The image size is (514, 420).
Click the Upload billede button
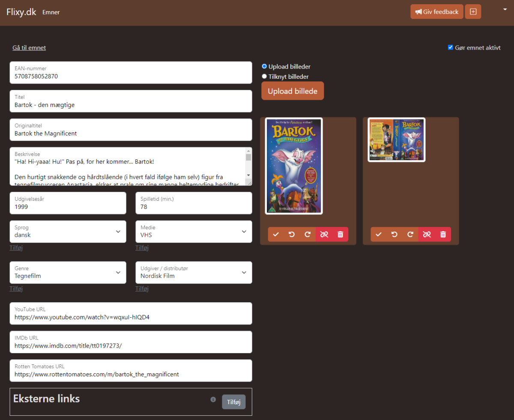293,91
